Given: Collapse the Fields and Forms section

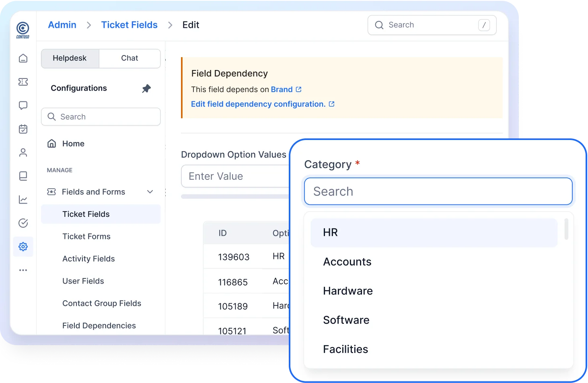Looking at the screenshot, I should tap(150, 192).
